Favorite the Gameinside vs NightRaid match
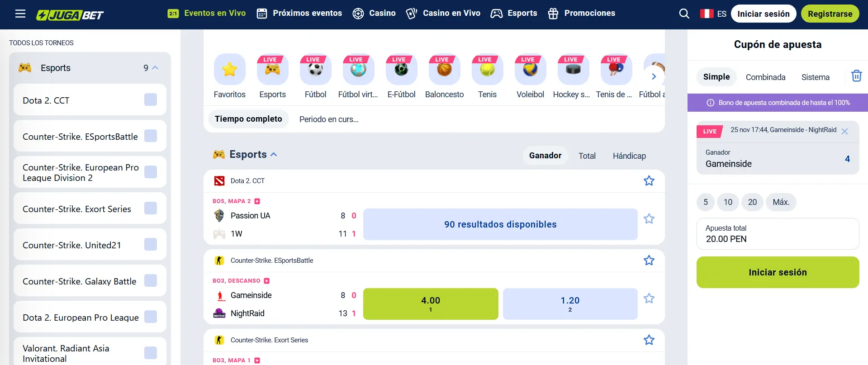Image resolution: width=868 pixels, height=365 pixels. [x=649, y=299]
